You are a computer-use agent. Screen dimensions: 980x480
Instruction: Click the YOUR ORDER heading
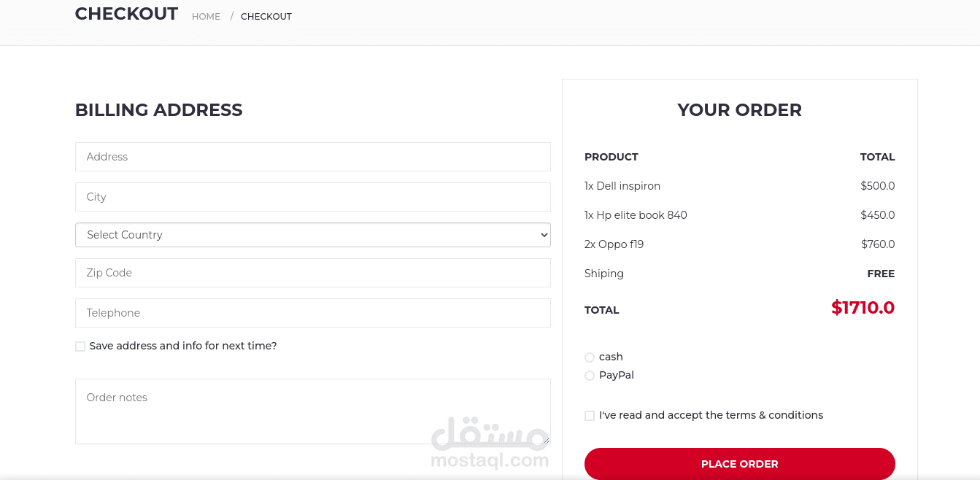(x=739, y=110)
